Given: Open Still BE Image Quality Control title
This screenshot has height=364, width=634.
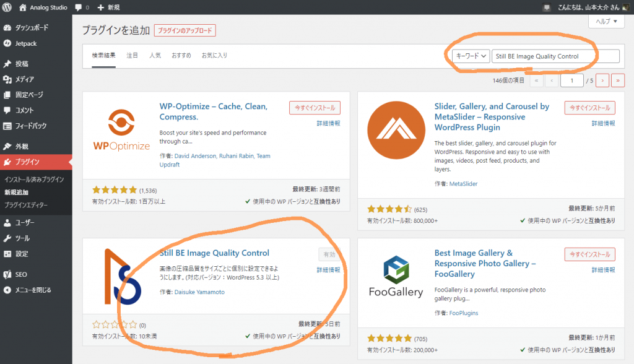Looking at the screenshot, I should point(214,253).
